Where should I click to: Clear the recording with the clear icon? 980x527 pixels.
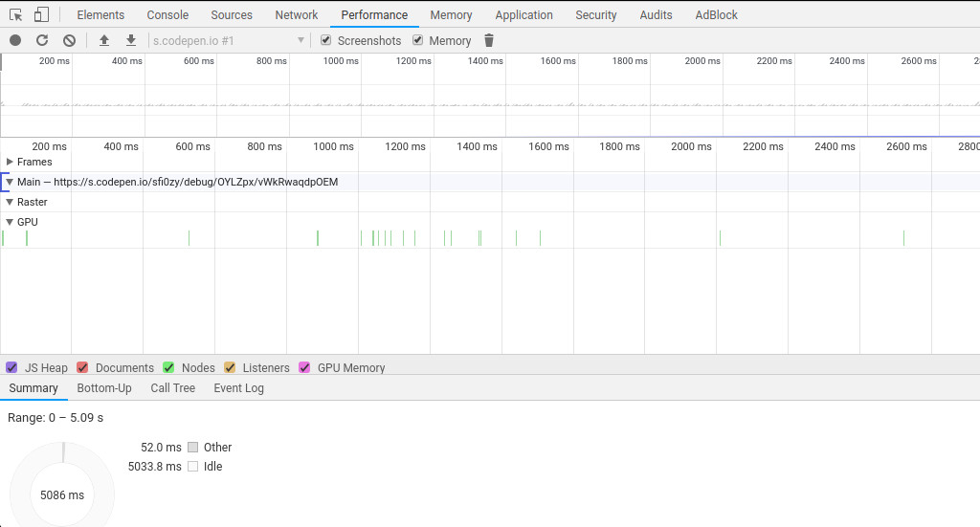coord(69,40)
